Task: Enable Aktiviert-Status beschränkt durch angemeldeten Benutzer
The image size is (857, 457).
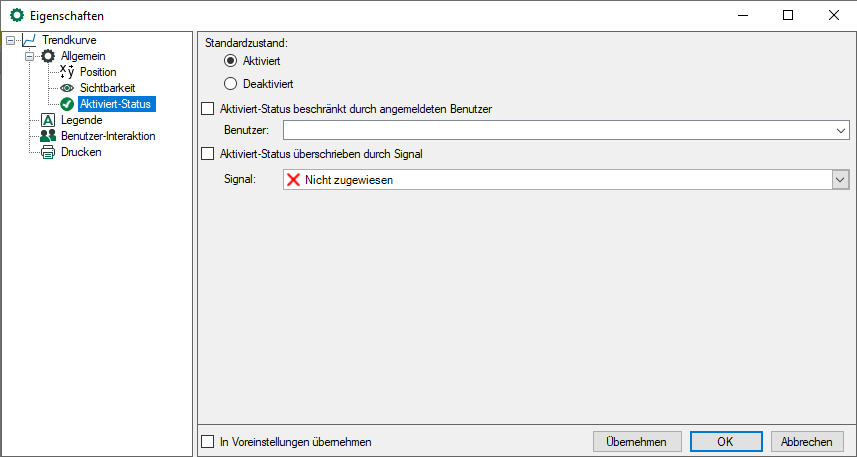Action: click(x=208, y=108)
